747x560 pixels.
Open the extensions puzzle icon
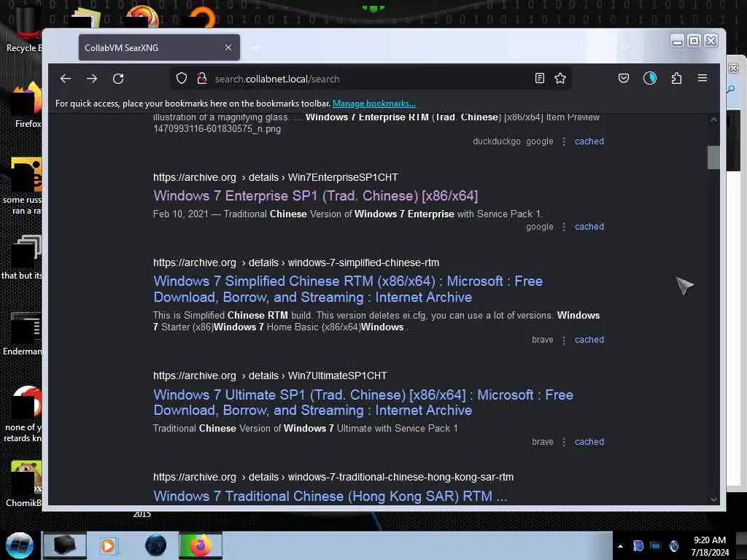tap(676, 78)
